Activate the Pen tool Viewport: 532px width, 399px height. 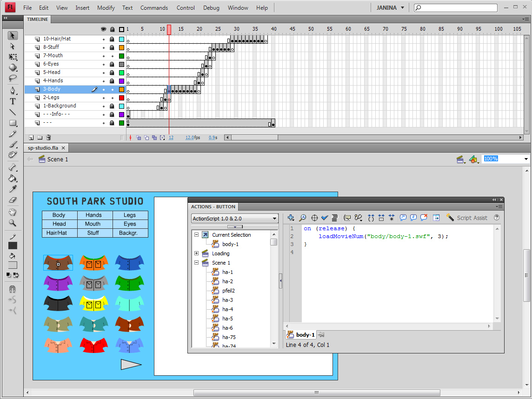13,91
